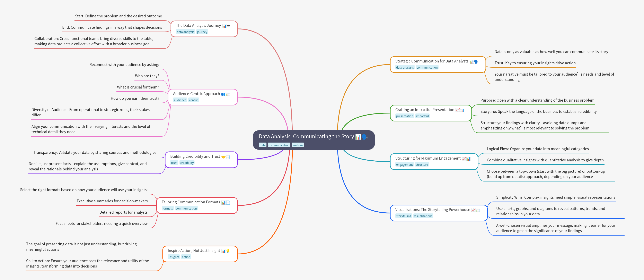Viewport: 644px width, 280px height.
Task: Click the 'structure' tag
Action: pyautogui.click(x=422, y=165)
